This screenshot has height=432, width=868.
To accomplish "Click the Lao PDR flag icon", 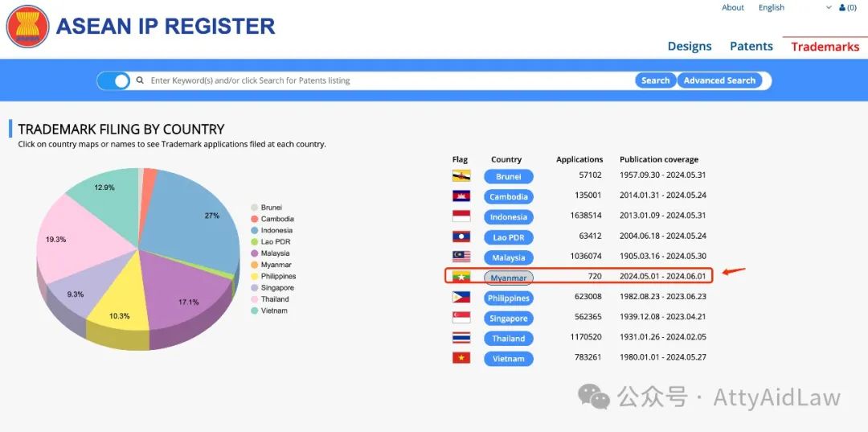I will tap(461, 237).
